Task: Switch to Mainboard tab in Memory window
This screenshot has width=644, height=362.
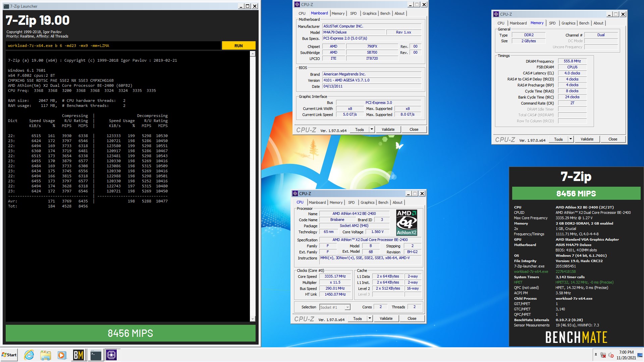Action: tap(518, 23)
